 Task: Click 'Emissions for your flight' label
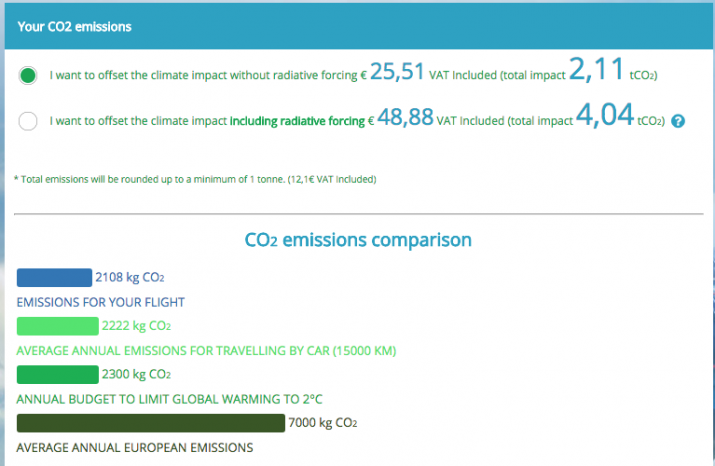[100, 302]
